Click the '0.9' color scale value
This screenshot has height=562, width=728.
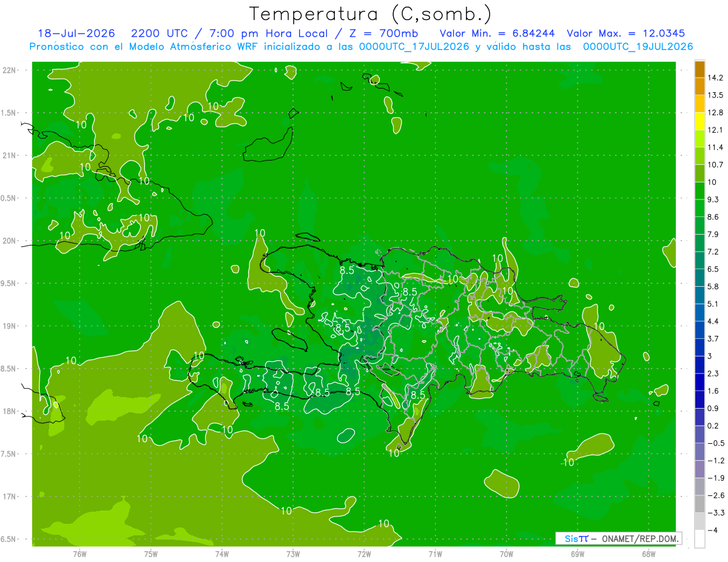(713, 408)
